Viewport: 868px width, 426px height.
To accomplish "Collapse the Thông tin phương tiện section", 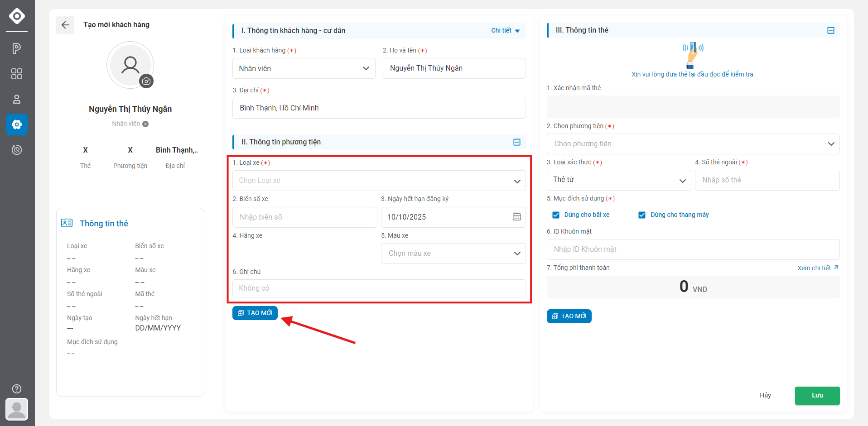I will 517,142.
